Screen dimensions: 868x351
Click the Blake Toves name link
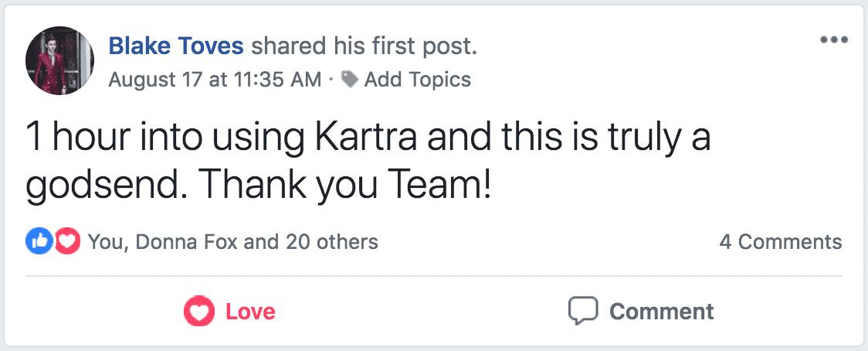[x=176, y=46]
